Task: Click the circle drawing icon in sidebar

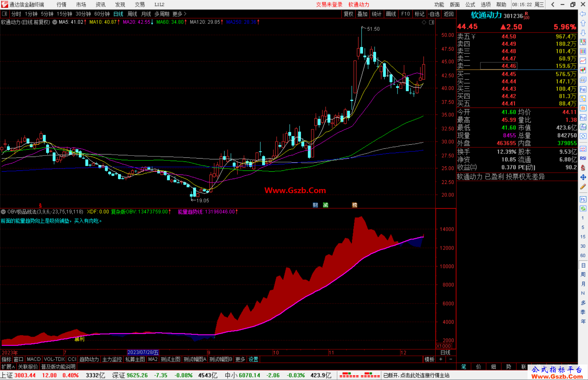Action: [x=583, y=136]
